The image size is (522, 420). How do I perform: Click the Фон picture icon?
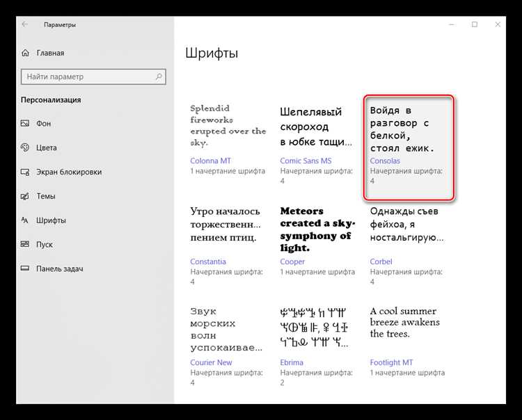tap(25, 123)
